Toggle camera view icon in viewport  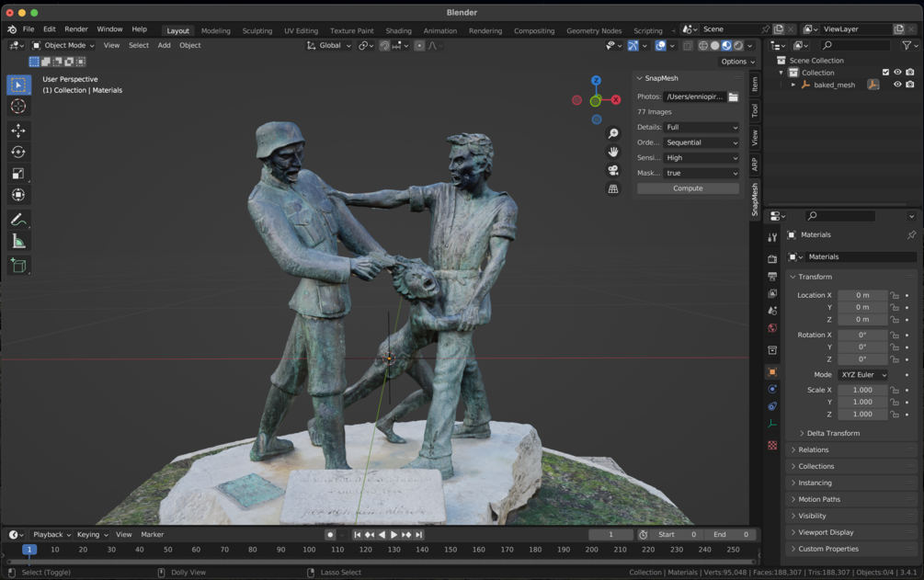click(613, 170)
